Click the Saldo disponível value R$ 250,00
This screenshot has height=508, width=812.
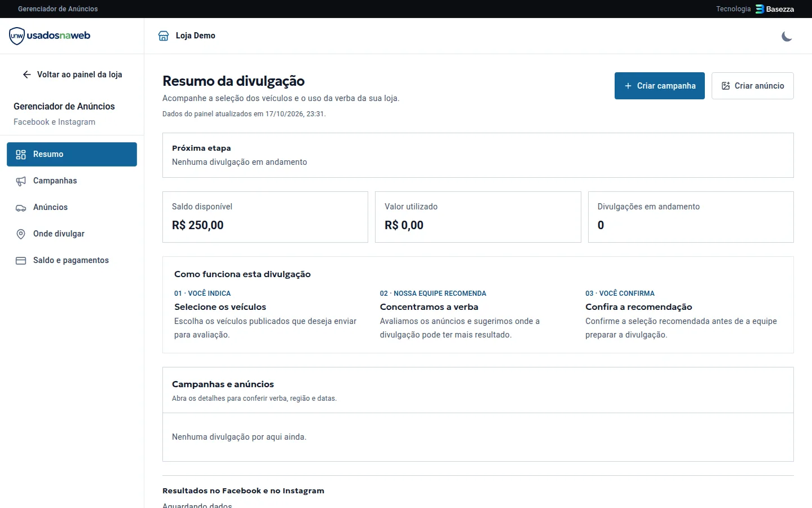coord(198,225)
